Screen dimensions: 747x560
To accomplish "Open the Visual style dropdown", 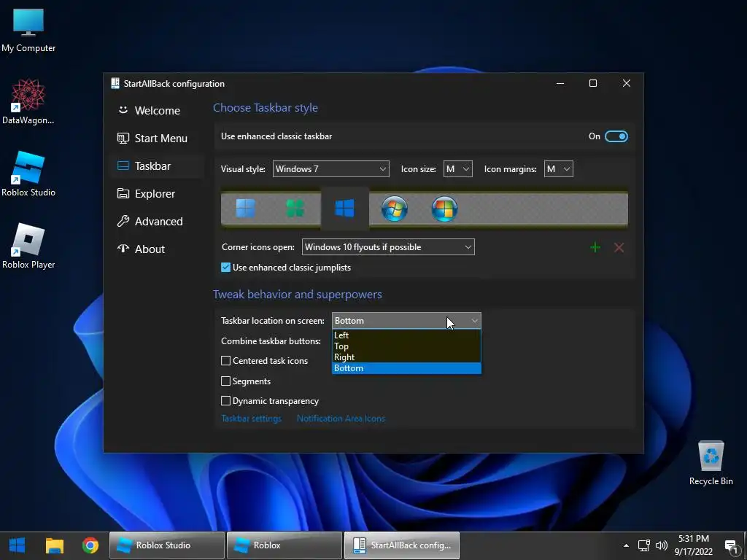I will pyautogui.click(x=330, y=169).
